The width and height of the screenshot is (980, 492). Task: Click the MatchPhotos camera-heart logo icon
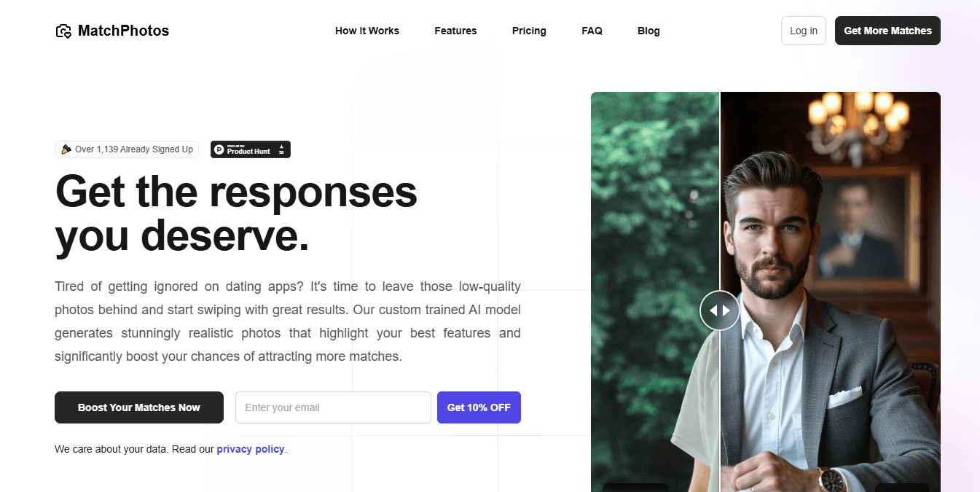click(63, 31)
